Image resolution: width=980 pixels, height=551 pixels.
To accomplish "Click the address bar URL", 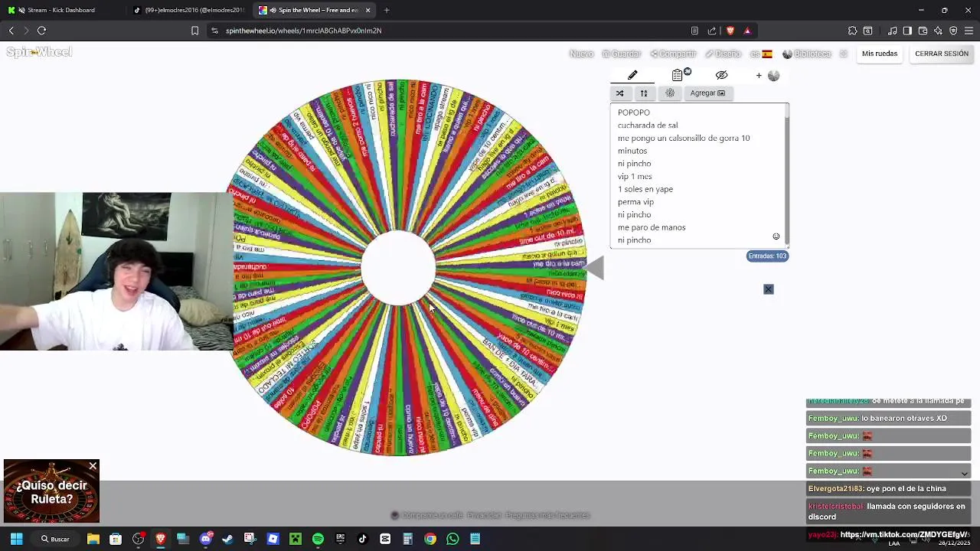I will click(x=303, y=31).
